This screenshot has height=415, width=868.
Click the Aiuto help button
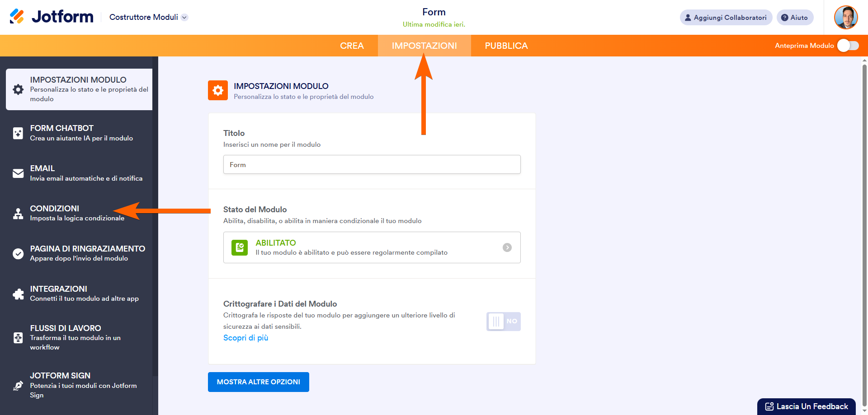(x=795, y=18)
